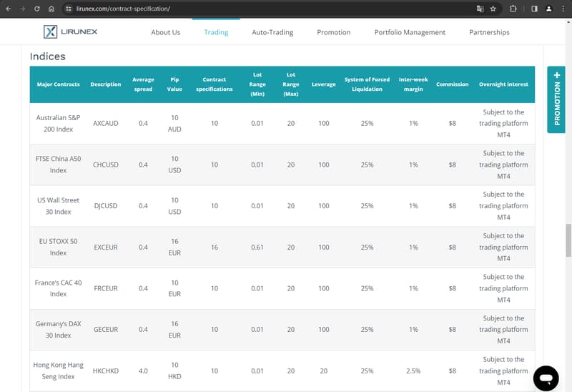Click the Lirunex logo
This screenshot has width=572, height=392.
(70, 31)
